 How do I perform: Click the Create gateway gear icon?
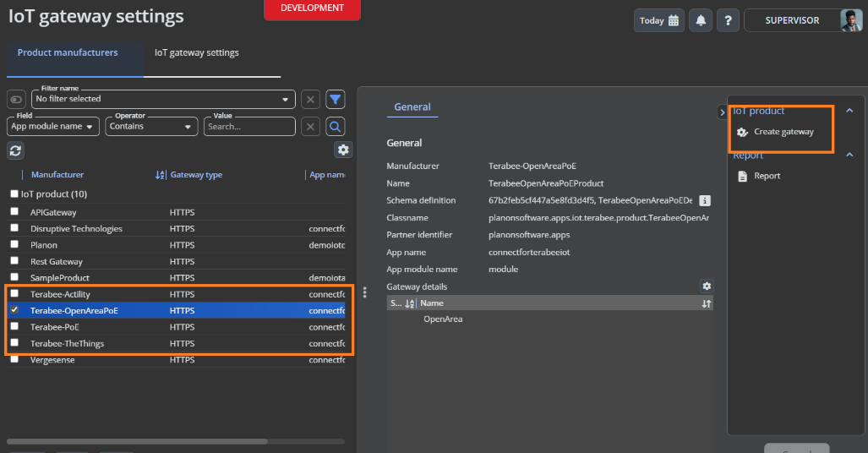pos(742,132)
